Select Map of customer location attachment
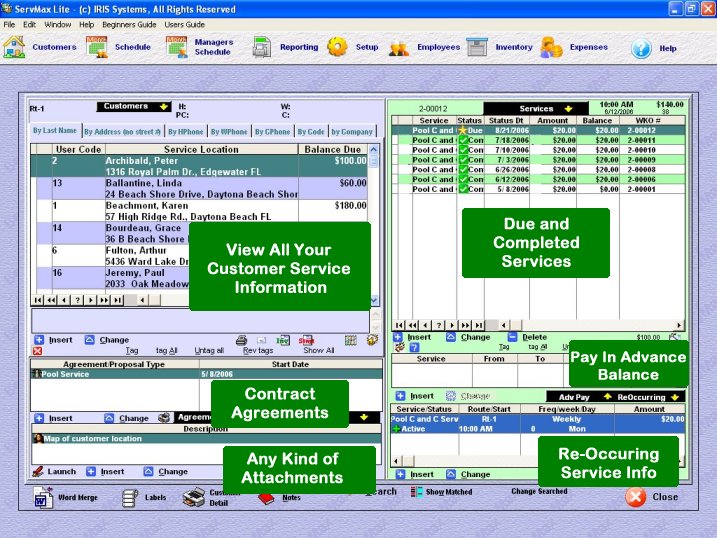717x538 pixels. [x=206, y=438]
